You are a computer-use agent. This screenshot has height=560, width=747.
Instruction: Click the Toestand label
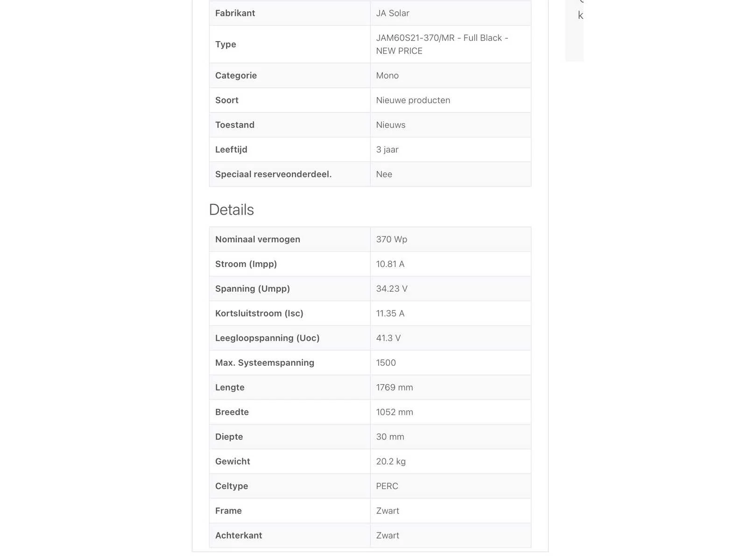[x=235, y=125]
